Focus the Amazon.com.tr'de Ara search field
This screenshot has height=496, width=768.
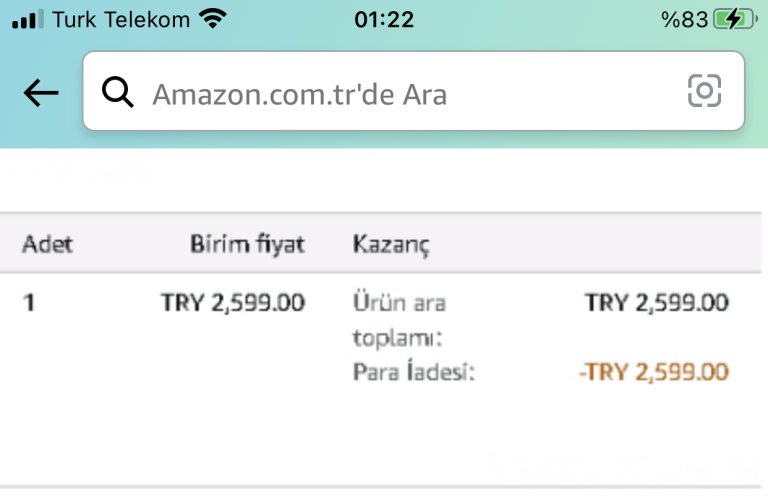point(413,91)
